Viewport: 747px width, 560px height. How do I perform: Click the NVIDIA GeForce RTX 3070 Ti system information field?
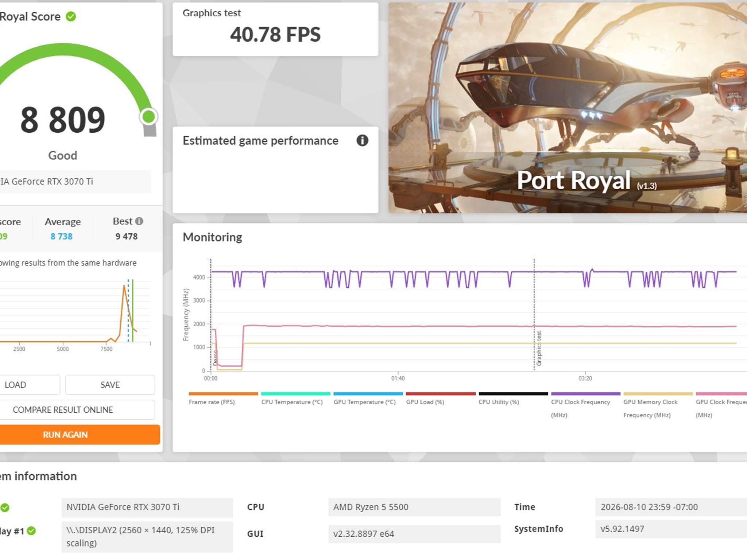[x=147, y=507]
